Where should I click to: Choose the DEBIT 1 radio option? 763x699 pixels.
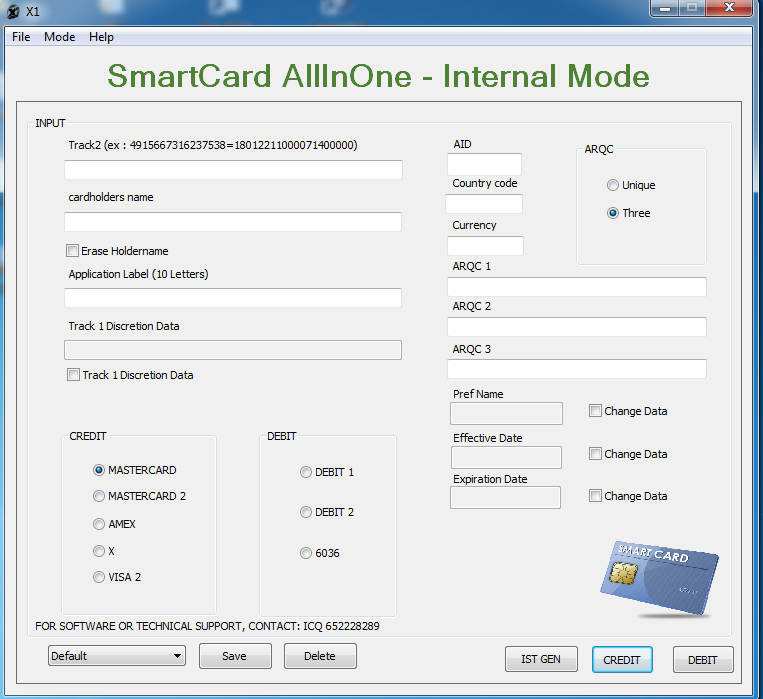tap(306, 472)
